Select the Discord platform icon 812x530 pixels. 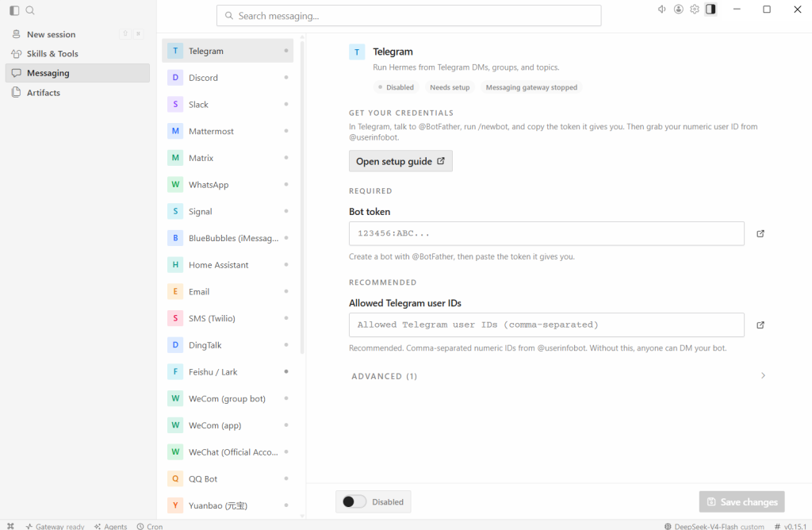click(175, 78)
